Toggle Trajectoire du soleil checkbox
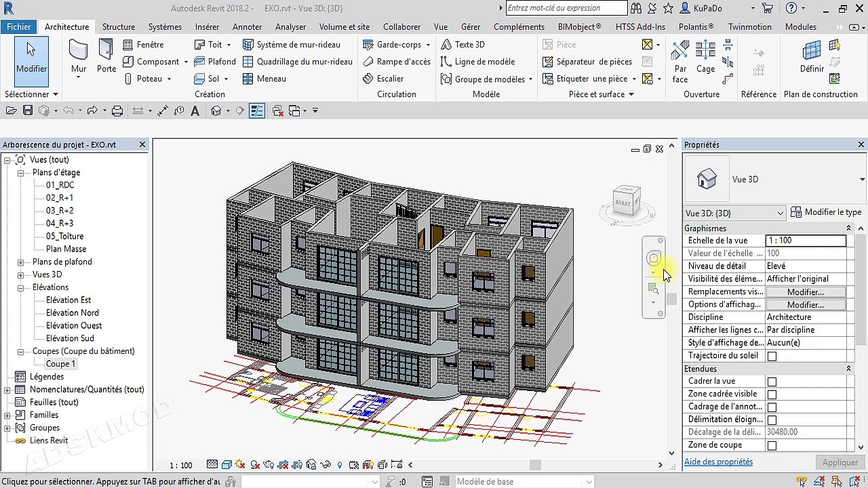Image resolution: width=868 pixels, height=488 pixels. (x=772, y=356)
